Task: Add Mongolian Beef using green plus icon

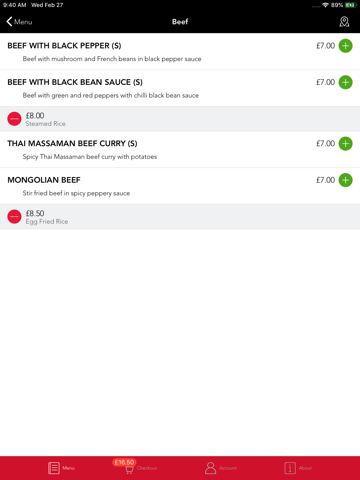Action: (345, 180)
